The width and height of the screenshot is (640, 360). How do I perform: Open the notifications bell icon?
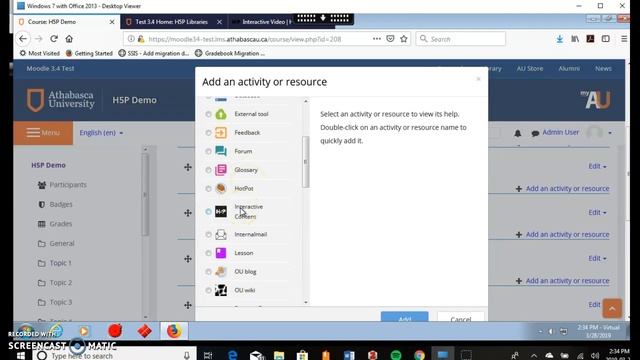pyautogui.click(x=518, y=133)
